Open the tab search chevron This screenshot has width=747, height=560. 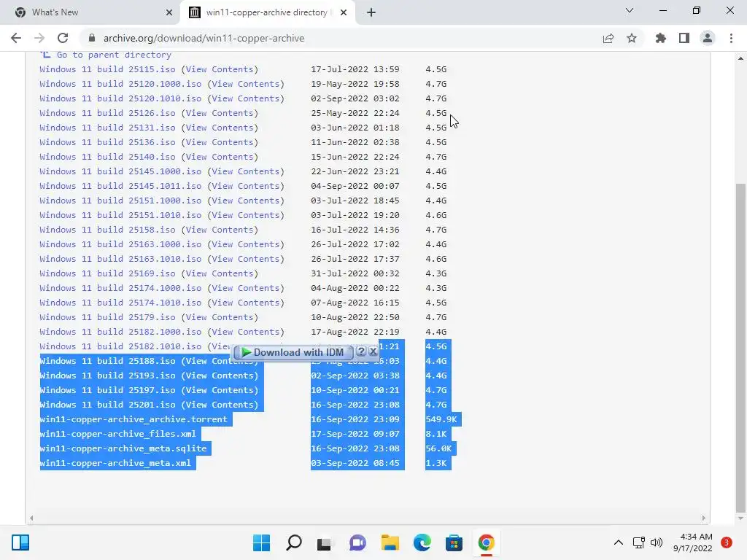click(x=630, y=10)
